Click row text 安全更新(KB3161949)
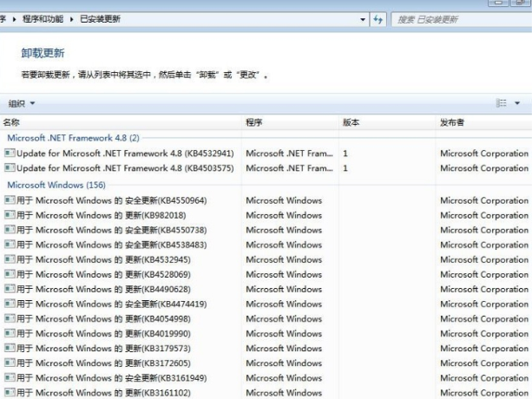The height and width of the screenshot is (399, 532). pyautogui.click(x=166, y=378)
